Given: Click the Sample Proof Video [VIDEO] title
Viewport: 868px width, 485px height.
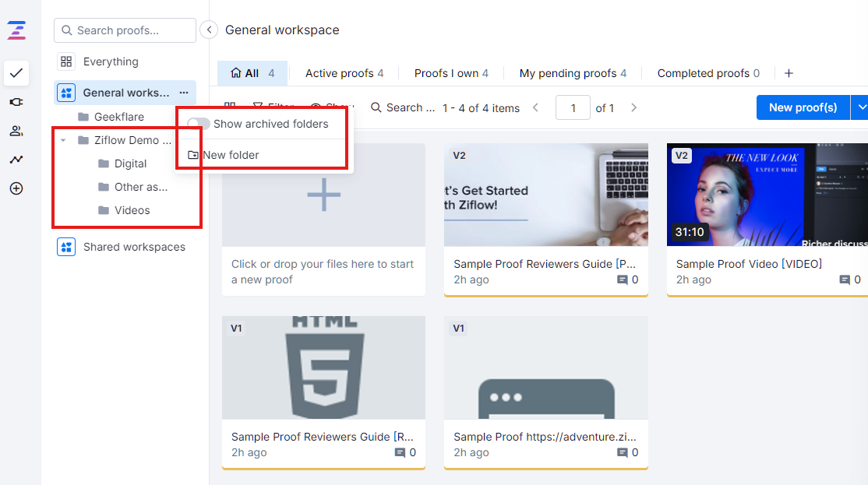Looking at the screenshot, I should point(749,264).
